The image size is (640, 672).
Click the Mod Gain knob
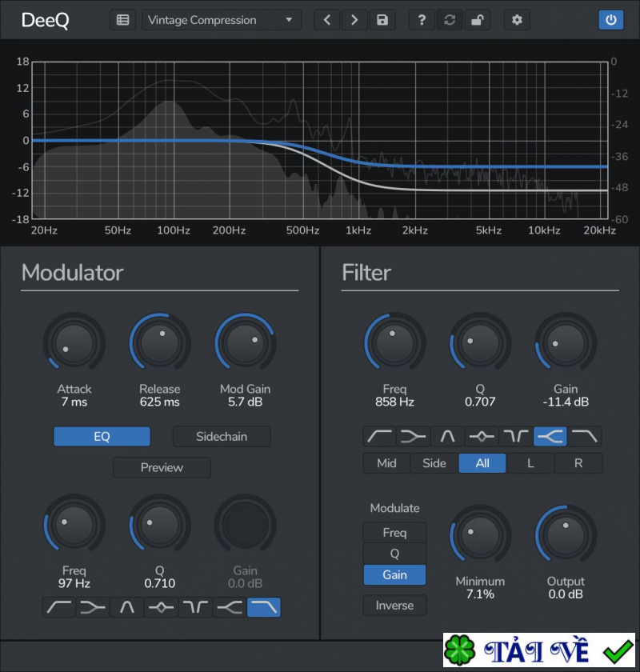click(245, 343)
